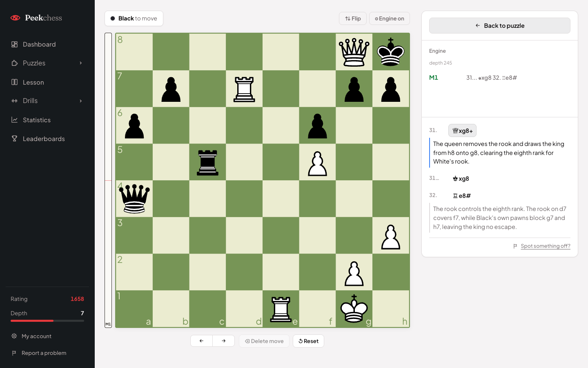Select the white queen on g8
Image resolution: width=588 pixels, height=368 pixels.
pyautogui.click(x=354, y=52)
